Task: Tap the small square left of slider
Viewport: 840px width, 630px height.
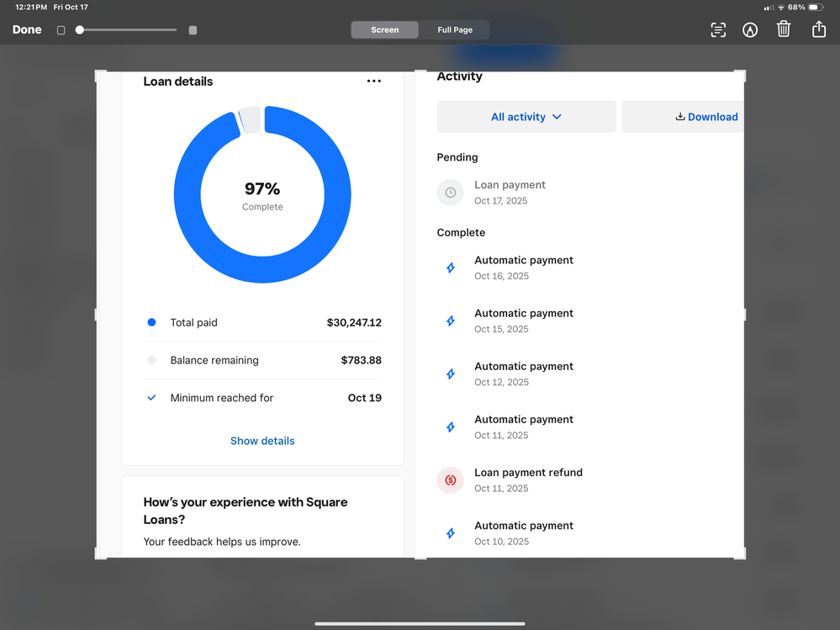Action: coord(61,30)
